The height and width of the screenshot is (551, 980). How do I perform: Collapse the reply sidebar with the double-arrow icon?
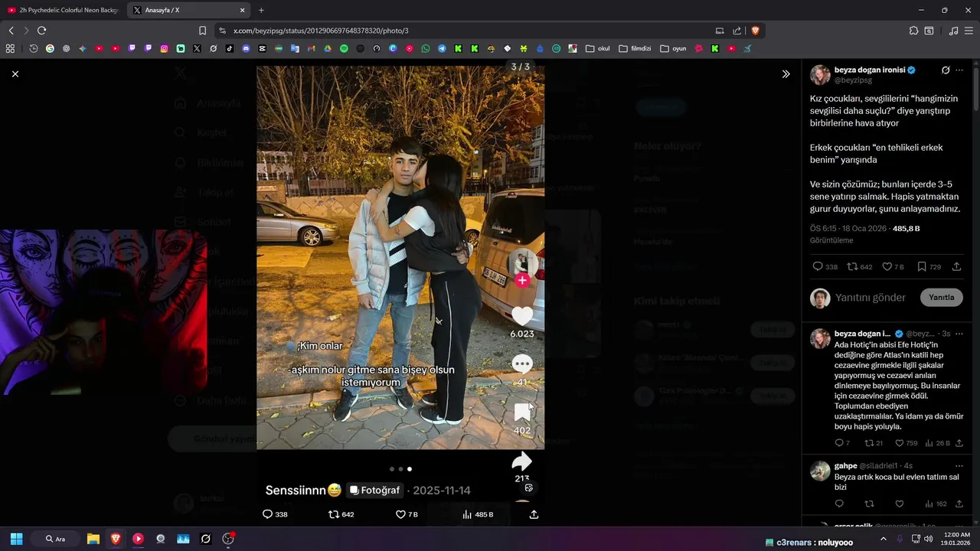786,74
